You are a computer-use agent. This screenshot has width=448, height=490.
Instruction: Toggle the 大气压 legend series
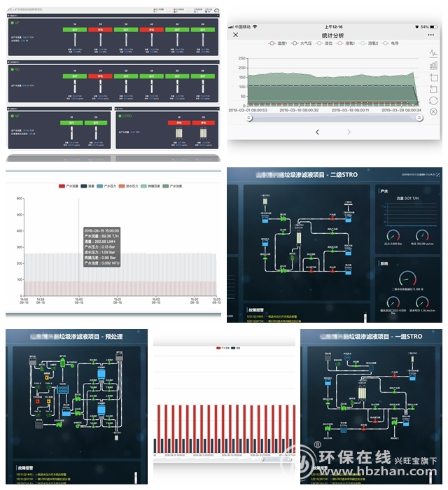303,43
